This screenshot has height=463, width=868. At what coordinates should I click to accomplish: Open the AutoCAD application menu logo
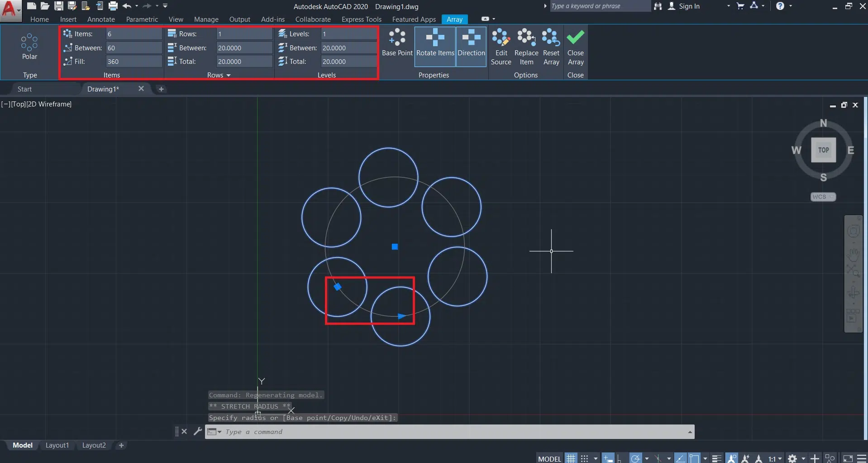click(10, 10)
